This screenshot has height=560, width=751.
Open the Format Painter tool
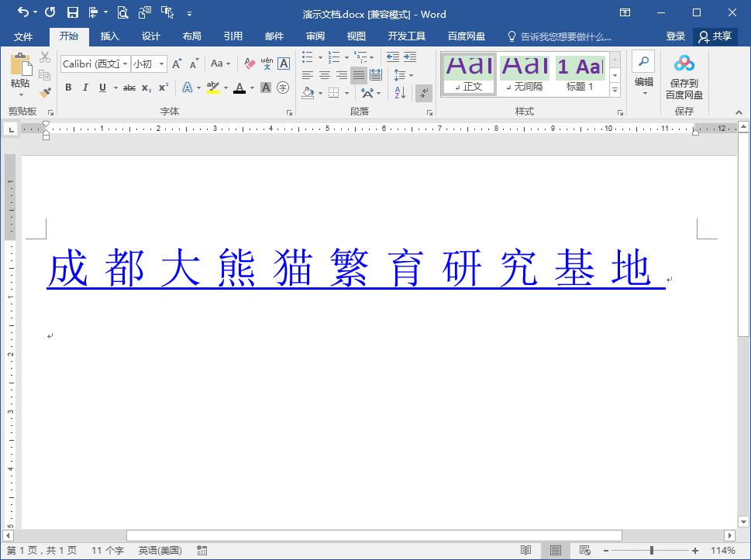[x=44, y=91]
